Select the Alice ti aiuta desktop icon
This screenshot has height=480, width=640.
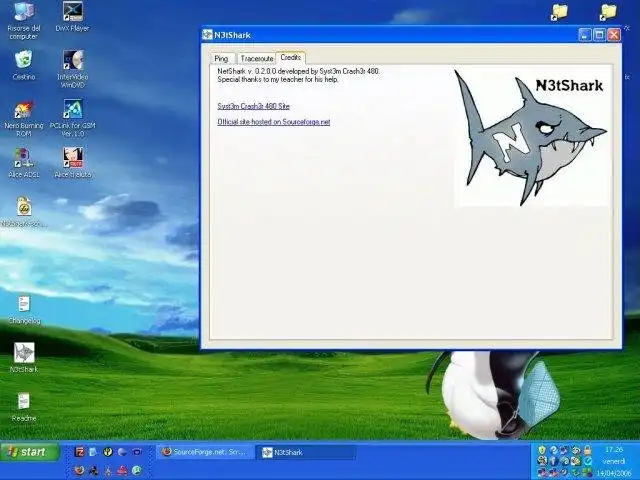coord(73,163)
